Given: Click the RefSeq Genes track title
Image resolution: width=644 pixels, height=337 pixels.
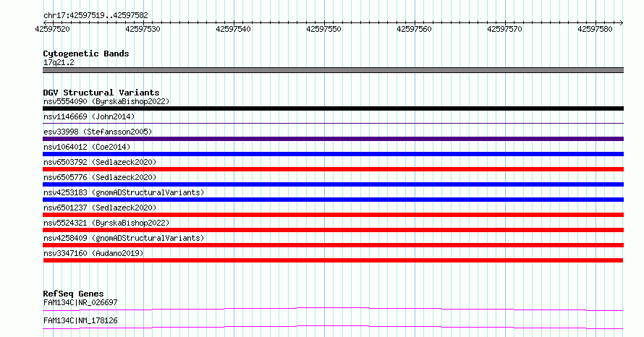Looking at the screenshot, I should pyautogui.click(x=73, y=294).
